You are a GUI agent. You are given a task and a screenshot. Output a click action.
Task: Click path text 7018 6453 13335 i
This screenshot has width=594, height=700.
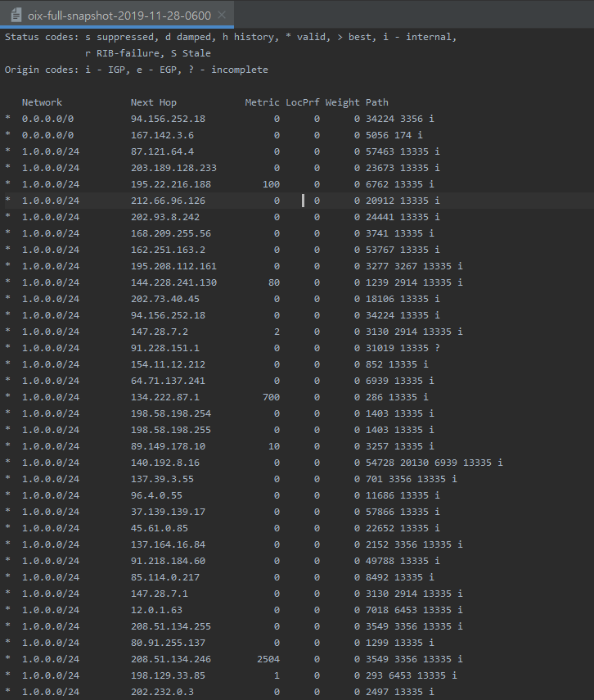click(414, 610)
